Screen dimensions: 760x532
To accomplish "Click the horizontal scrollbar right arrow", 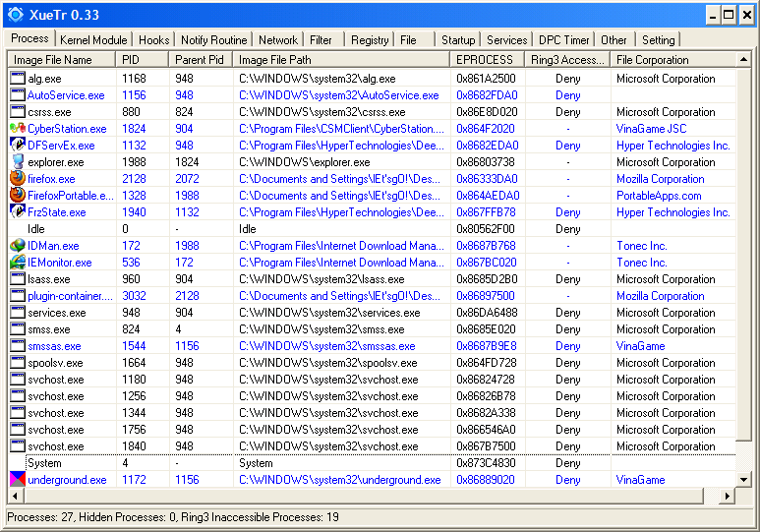I will pyautogui.click(x=729, y=497).
